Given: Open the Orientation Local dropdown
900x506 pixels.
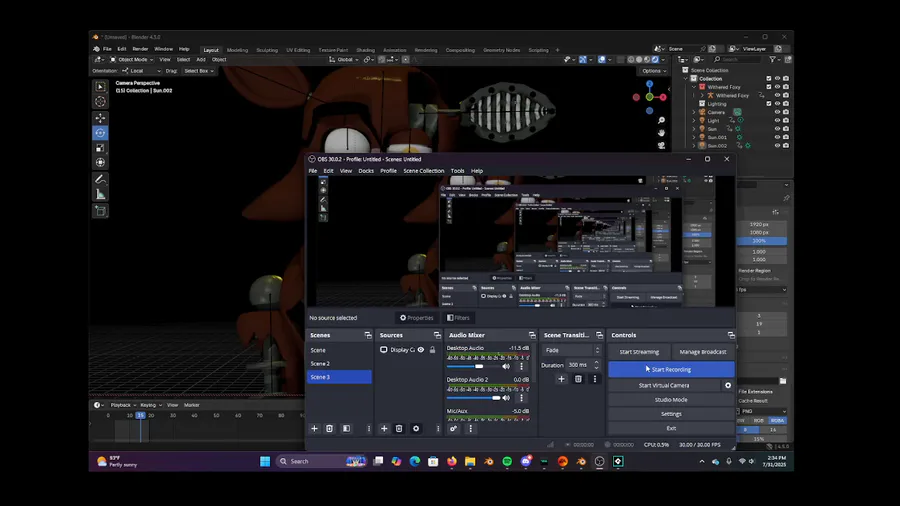Looking at the screenshot, I should [142, 71].
